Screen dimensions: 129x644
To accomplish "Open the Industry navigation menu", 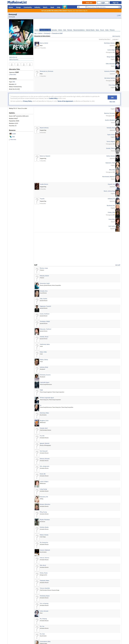I will click(37, 7).
